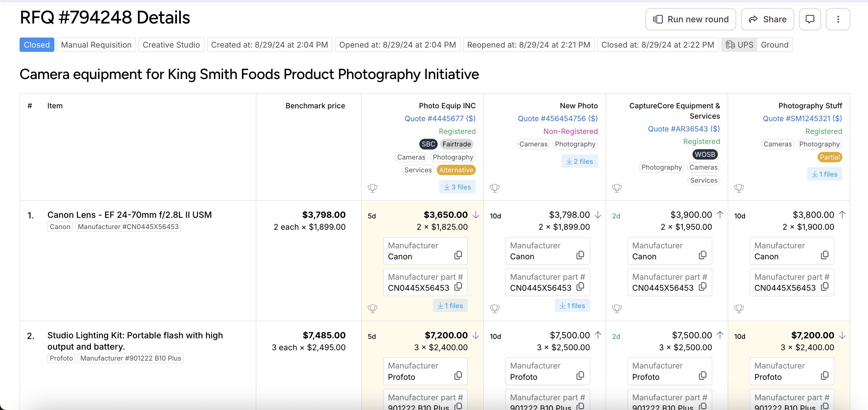Copy part # CN0445X56453 in Photo Equip INC cell

[x=458, y=286]
